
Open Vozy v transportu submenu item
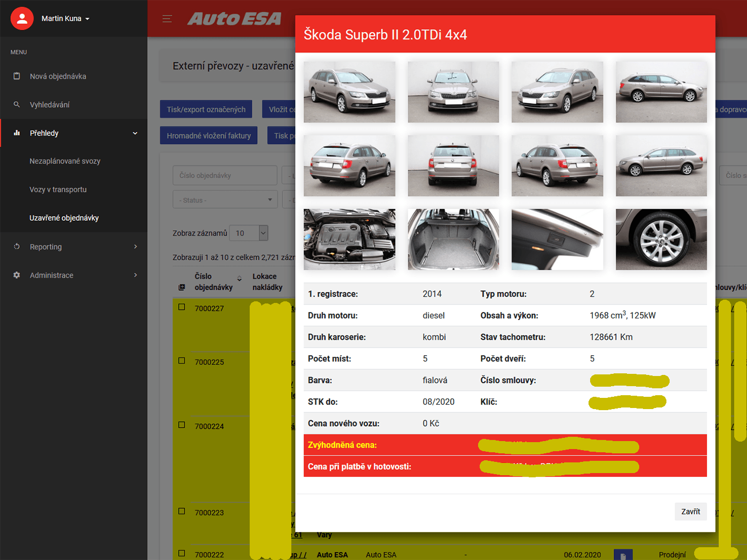tap(58, 189)
